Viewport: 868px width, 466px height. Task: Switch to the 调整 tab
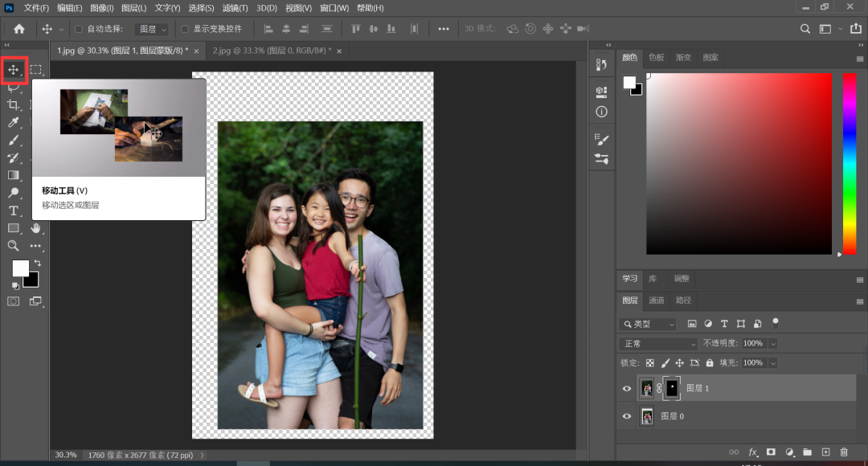pos(682,278)
